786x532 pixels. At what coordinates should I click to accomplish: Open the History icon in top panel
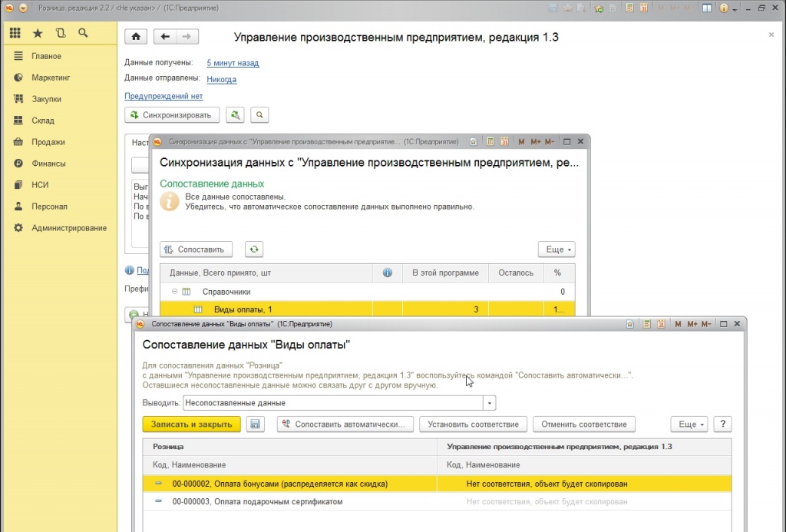(x=61, y=33)
